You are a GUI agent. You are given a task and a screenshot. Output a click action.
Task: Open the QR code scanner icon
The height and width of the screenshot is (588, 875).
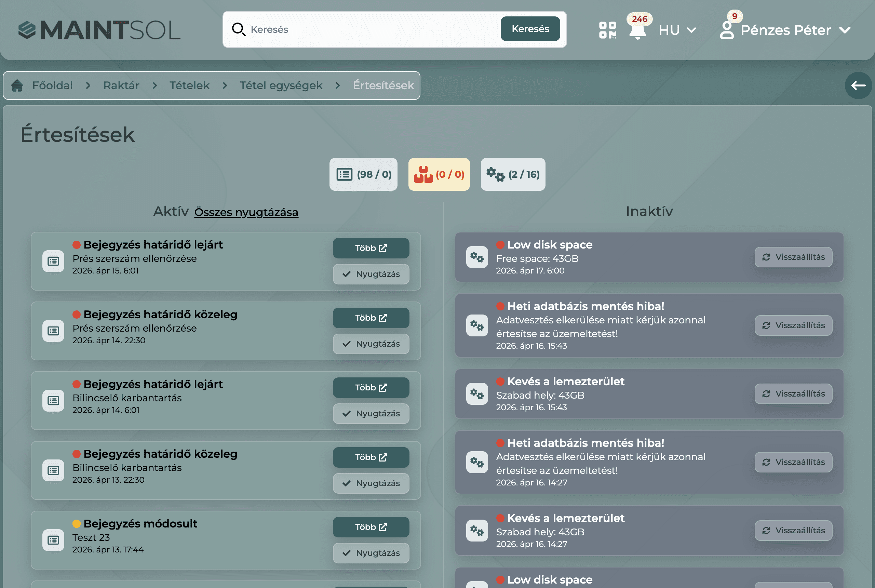pos(607,30)
